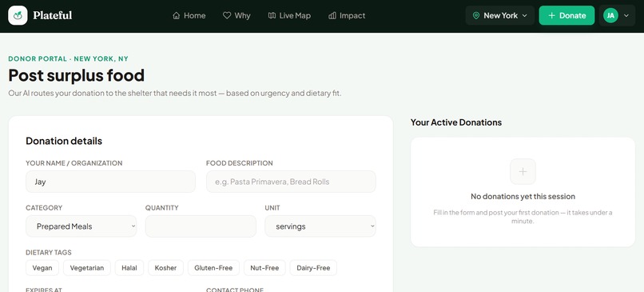
Task: Open the Category dropdown showing Prepared Meals
Action: click(81, 226)
